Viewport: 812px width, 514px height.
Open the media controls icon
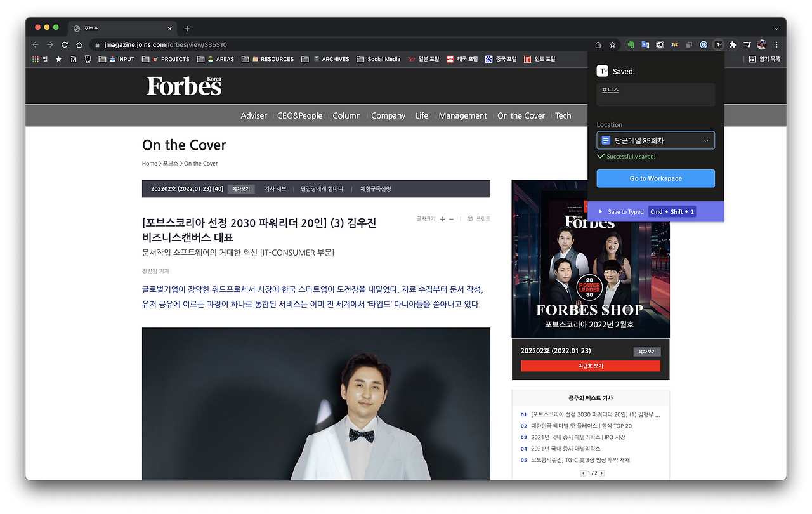(747, 45)
